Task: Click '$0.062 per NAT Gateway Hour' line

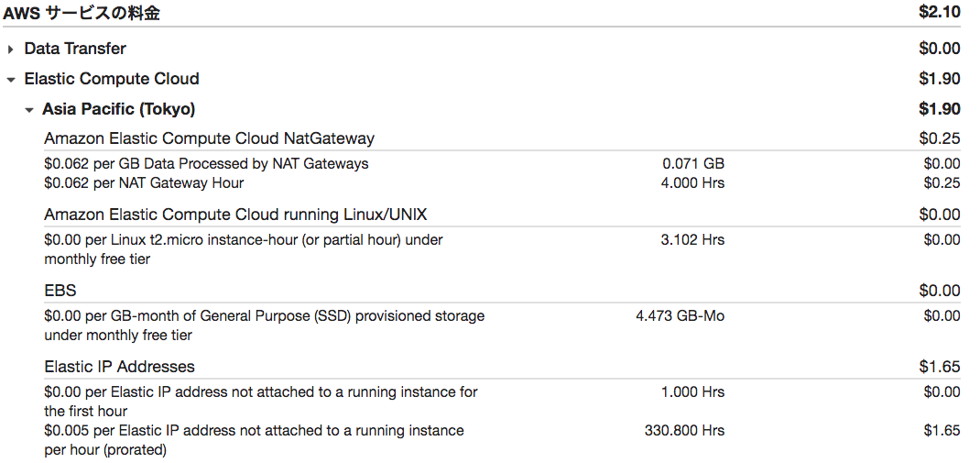Action: (144, 183)
